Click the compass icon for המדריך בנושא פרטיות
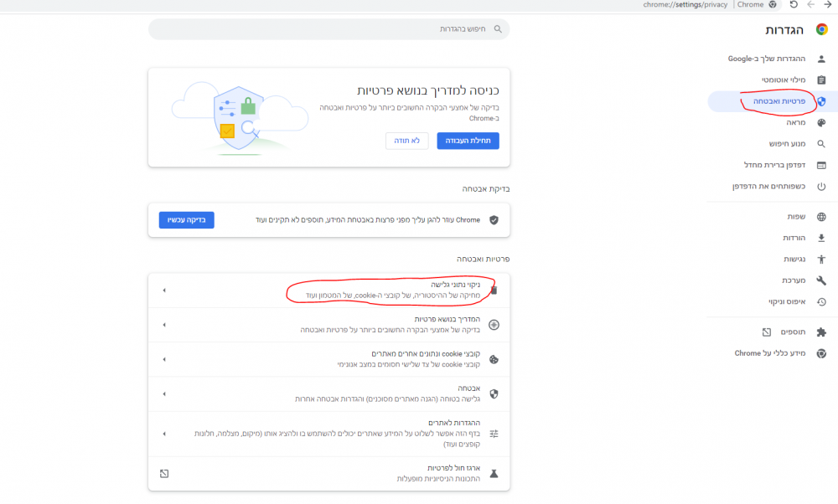The height and width of the screenshot is (504, 838). coord(494,325)
